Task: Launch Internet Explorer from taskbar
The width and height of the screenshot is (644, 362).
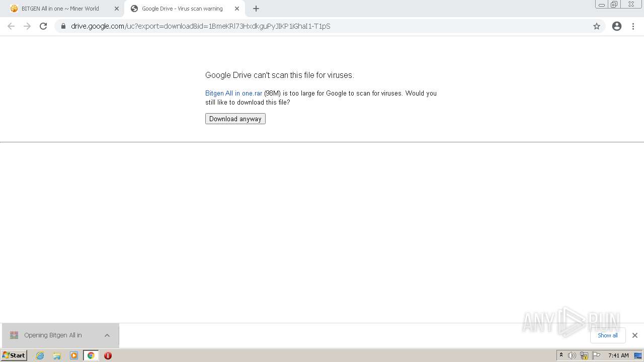Action: coord(40,355)
